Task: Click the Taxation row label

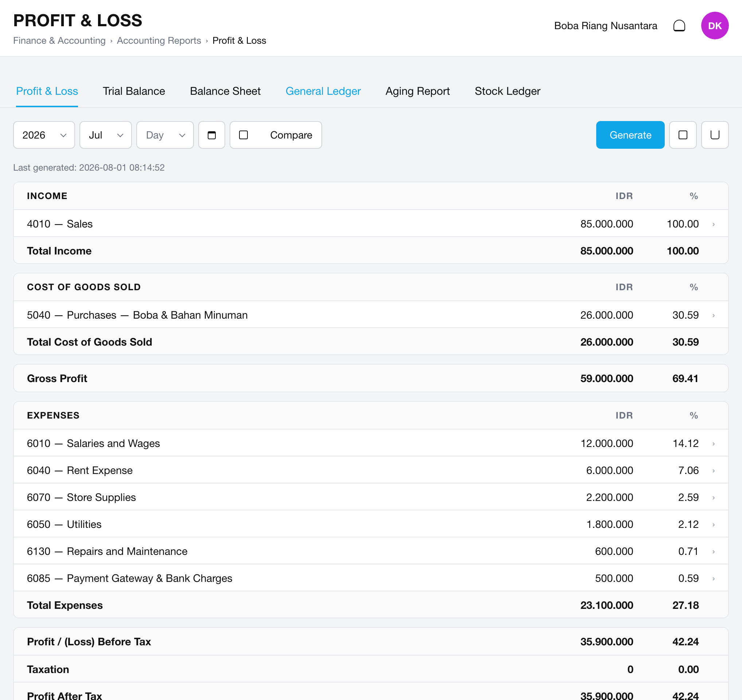Action: coord(48,669)
